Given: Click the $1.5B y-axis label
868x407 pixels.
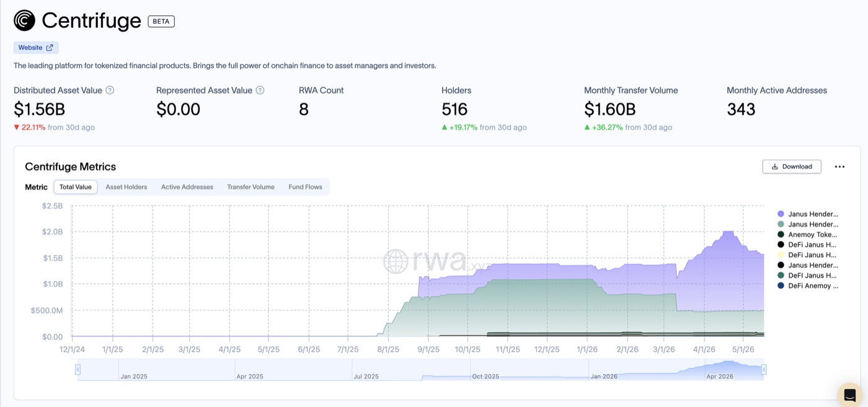Looking at the screenshot, I should [52, 258].
